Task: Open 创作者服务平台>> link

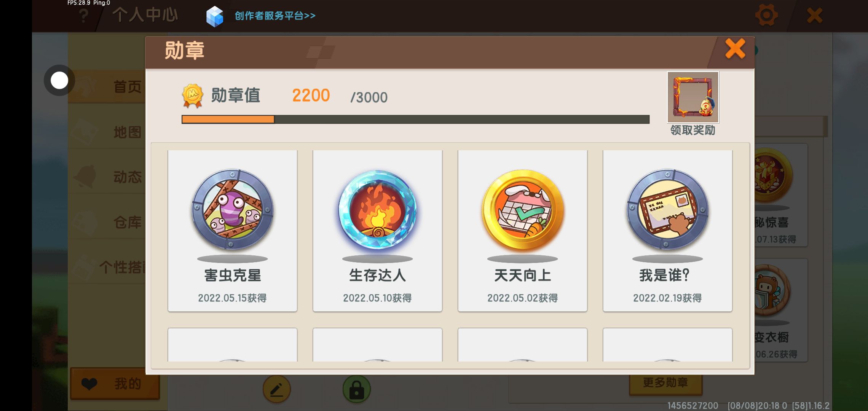Action: coord(275,16)
